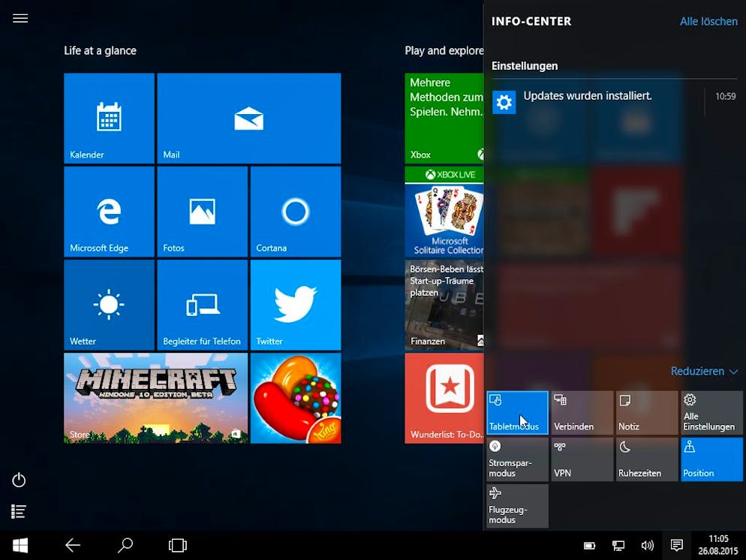
Task: Toggle Ruhezeiten quick action
Action: coord(647,459)
